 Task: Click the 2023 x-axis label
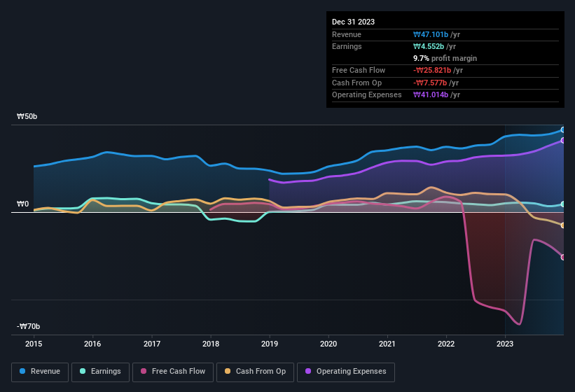[x=505, y=344]
